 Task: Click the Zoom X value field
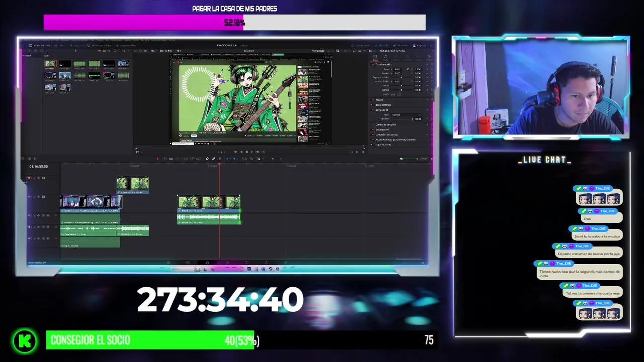(397, 69)
